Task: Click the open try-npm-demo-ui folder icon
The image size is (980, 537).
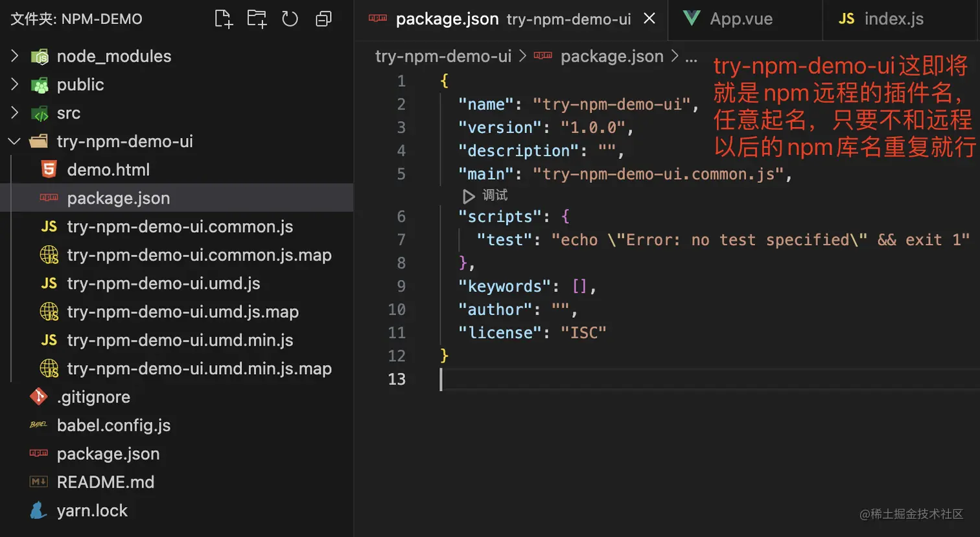Action: pos(39,141)
